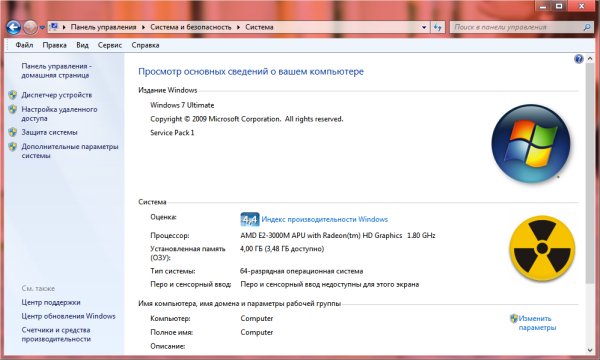600x360 pixels.
Task: Open the blue help question mark icon
Action: coord(579,59)
